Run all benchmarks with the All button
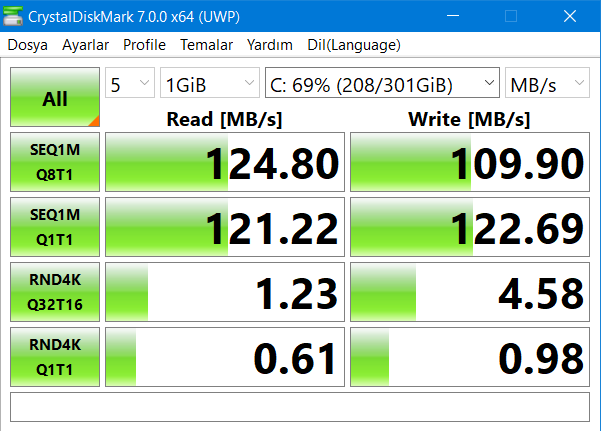 pyautogui.click(x=55, y=97)
